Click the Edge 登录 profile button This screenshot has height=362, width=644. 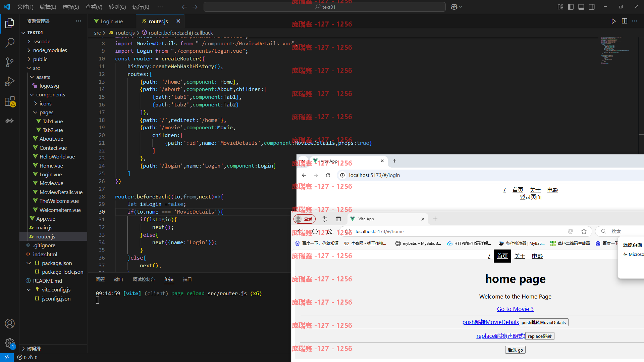(304, 219)
